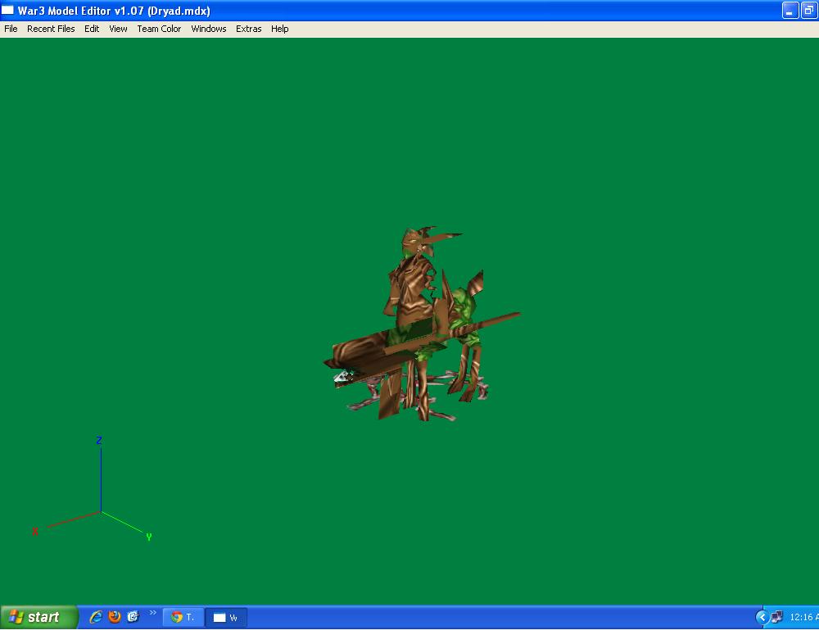Open the Windows menu

click(208, 29)
